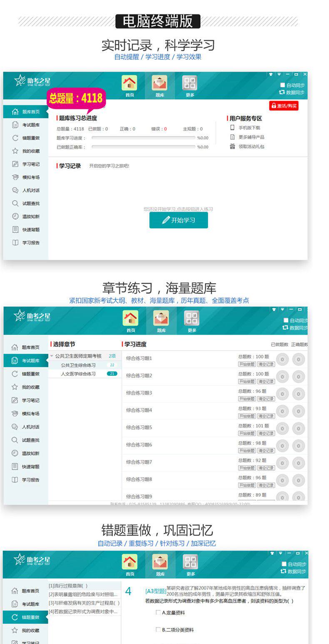
Task: Open 人机对话 in the 题库练习总进度 window sidebar
Action: point(26,190)
